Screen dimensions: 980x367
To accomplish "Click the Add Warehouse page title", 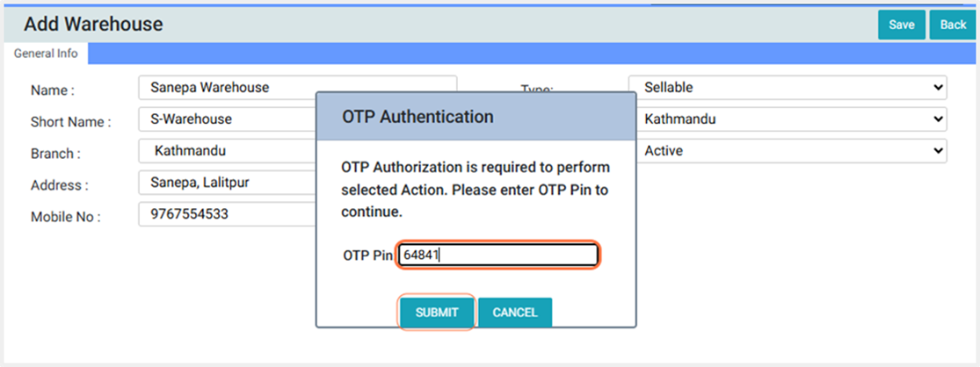I will [x=93, y=25].
